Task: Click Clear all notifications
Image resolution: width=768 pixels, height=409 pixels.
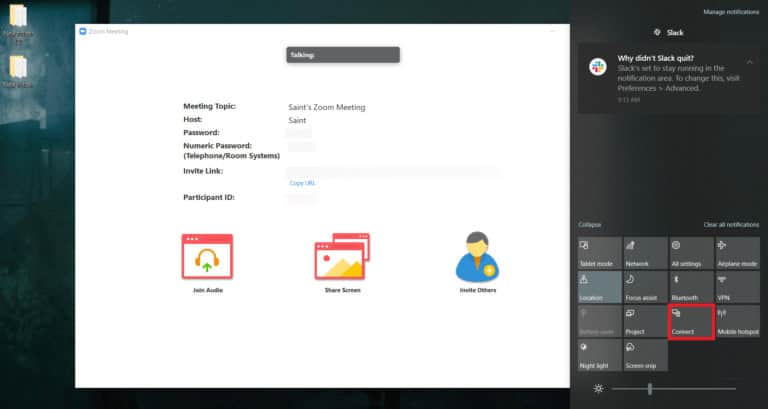Action: [731, 224]
